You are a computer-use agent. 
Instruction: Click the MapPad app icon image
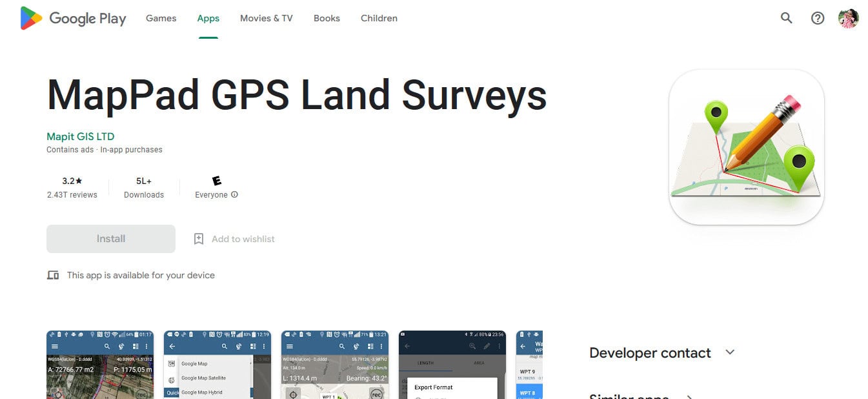coord(747,147)
